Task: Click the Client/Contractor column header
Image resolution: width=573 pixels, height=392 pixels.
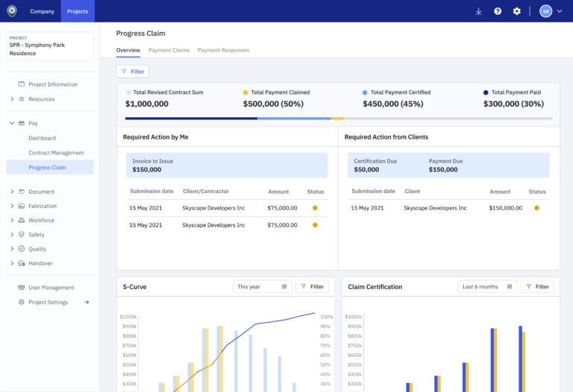Action: click(206, 192)
